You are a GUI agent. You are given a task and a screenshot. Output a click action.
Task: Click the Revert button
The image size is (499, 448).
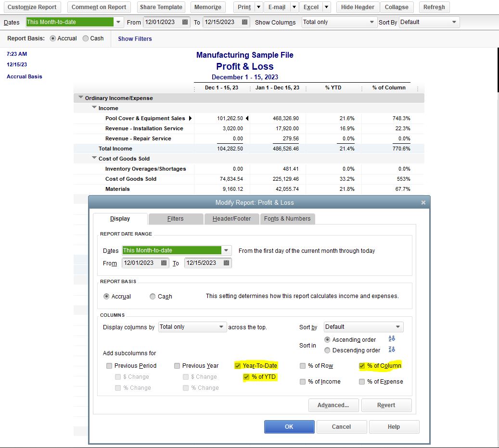(x=386, y=405)
